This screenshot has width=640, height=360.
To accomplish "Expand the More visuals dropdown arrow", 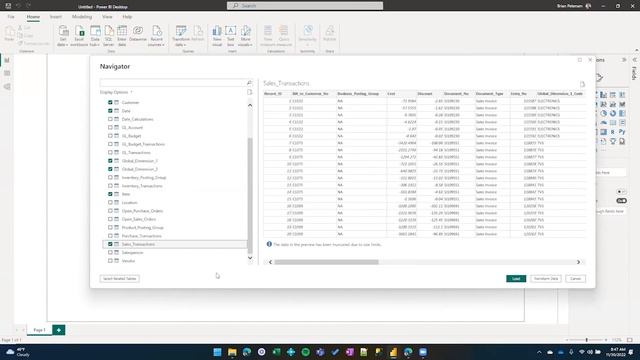I will (250, 44).
